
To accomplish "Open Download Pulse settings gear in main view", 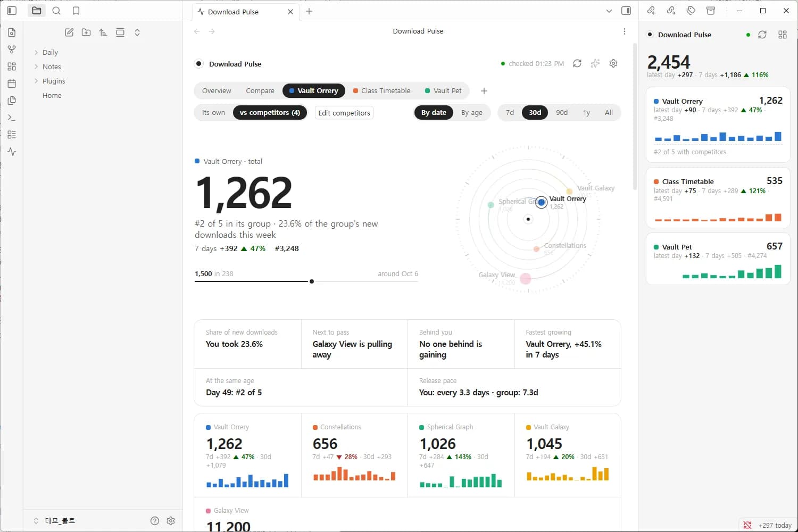I will click(x=613, y=63).
